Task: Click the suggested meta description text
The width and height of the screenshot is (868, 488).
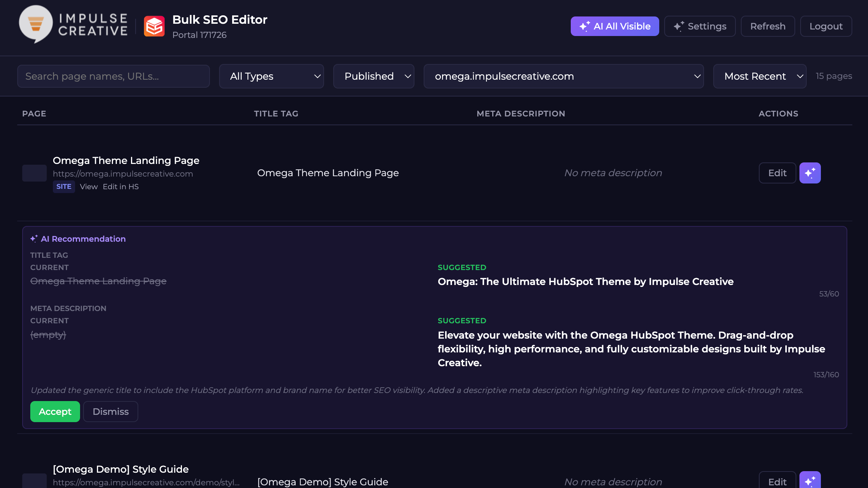Action: [x=631, y=349]
